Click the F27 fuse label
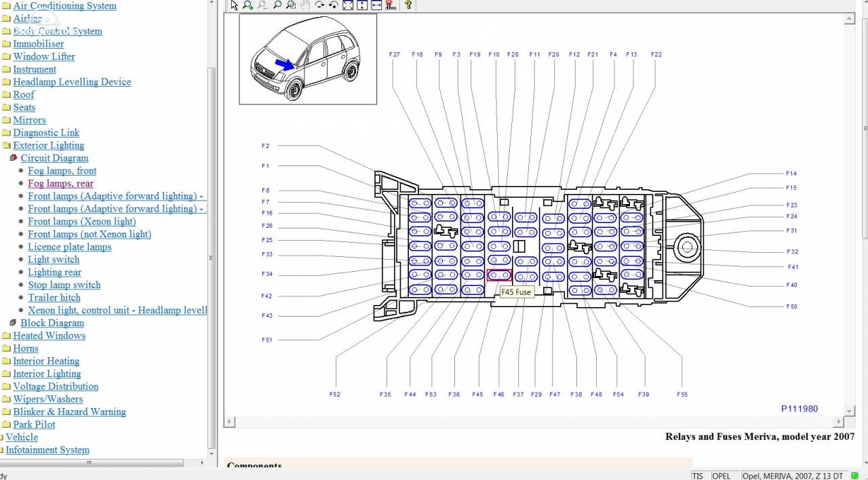The image size is (868, 480). click(395, 54)
